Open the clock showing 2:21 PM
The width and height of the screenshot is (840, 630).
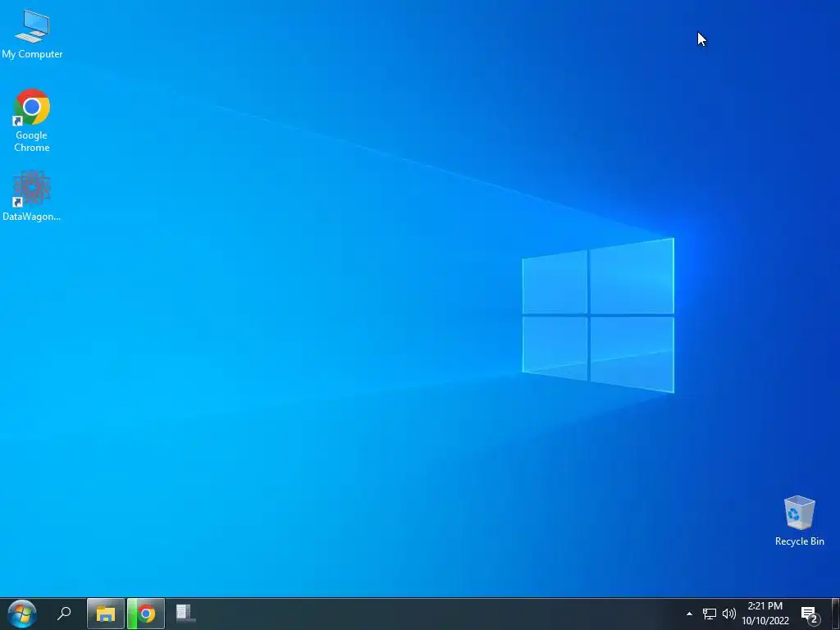click(x=765, y=614)
